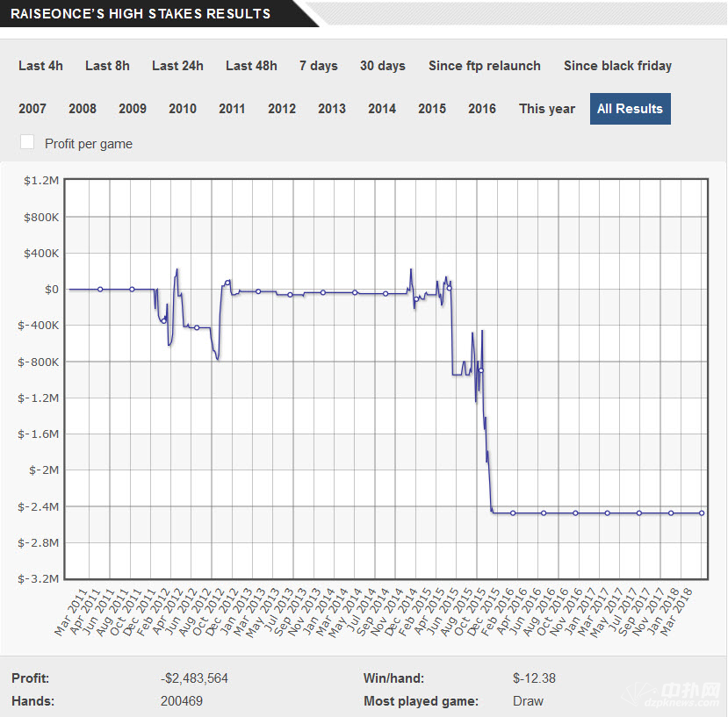728x717 pixels.
Task: Click the $-3.2M y-axis label
Action: (x=38, y=578)
